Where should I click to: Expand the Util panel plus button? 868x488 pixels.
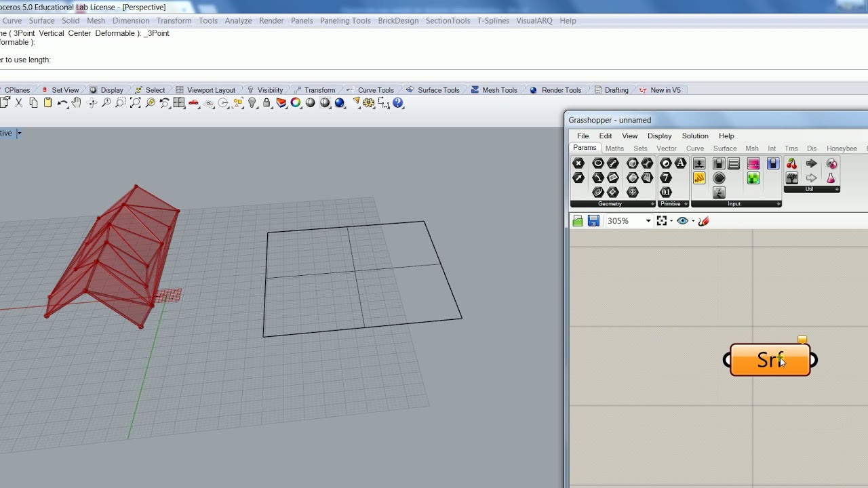pos(837,189)
